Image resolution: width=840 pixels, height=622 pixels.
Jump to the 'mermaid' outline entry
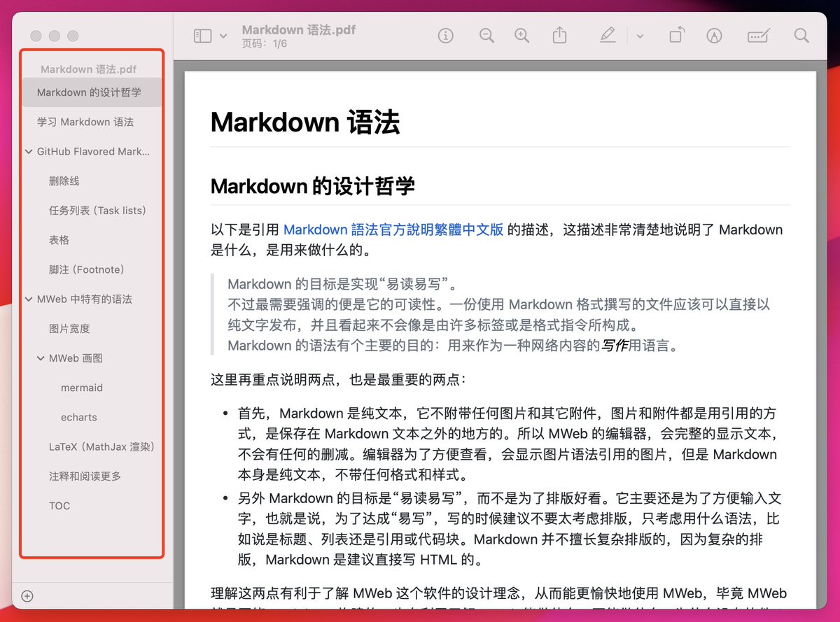click(x=82, y=388)
